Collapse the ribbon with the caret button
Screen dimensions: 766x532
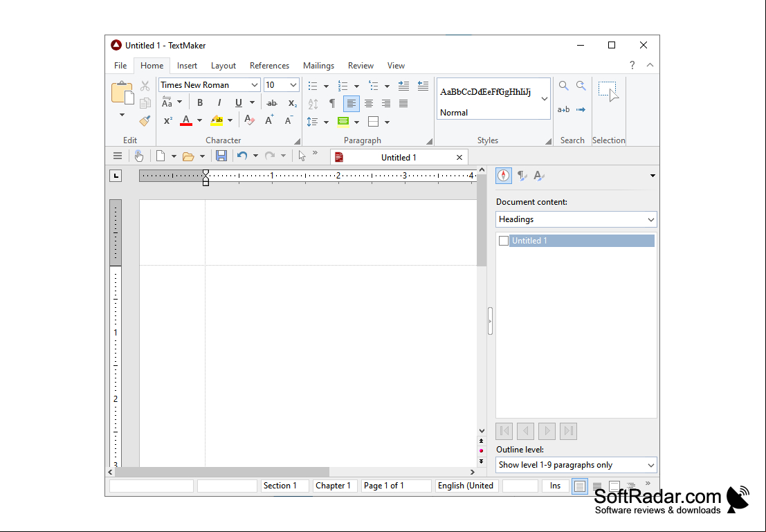tap(650, 65)
